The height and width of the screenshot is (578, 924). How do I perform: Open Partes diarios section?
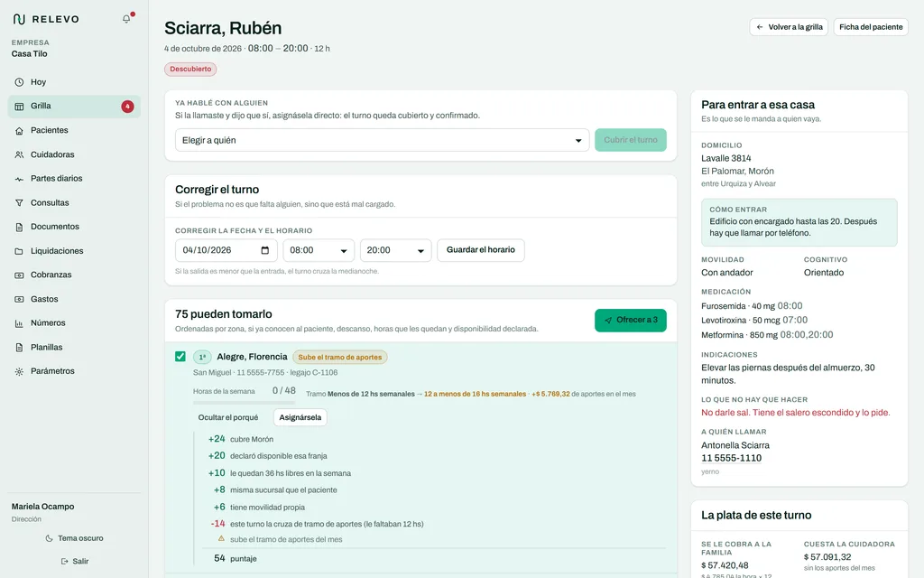[x=74, y=179]
